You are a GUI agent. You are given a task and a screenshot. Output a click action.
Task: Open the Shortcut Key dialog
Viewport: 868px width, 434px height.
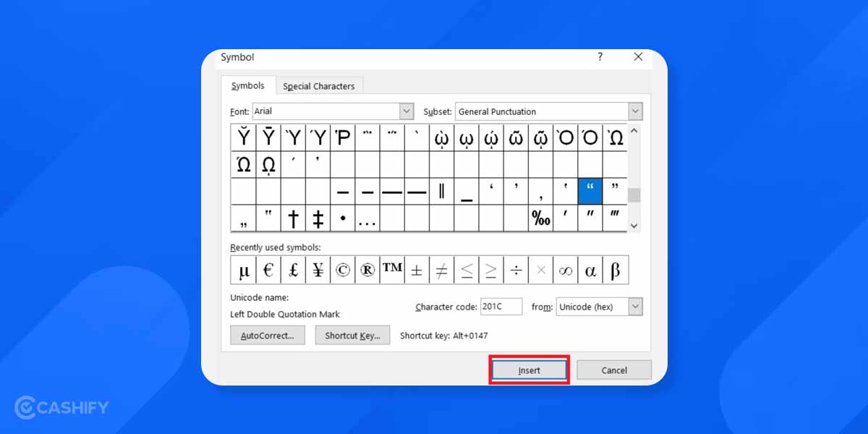352,335
